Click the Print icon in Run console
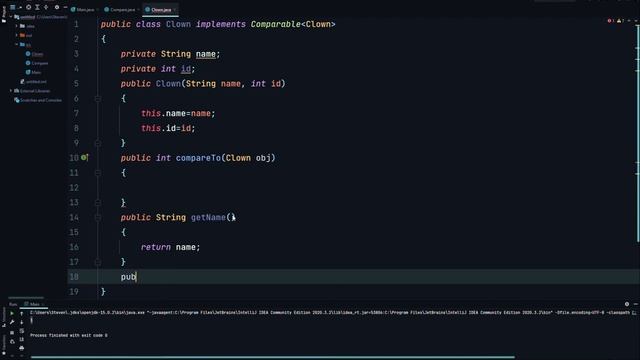The width and height of the screenshot is (640, 360). 22,348
